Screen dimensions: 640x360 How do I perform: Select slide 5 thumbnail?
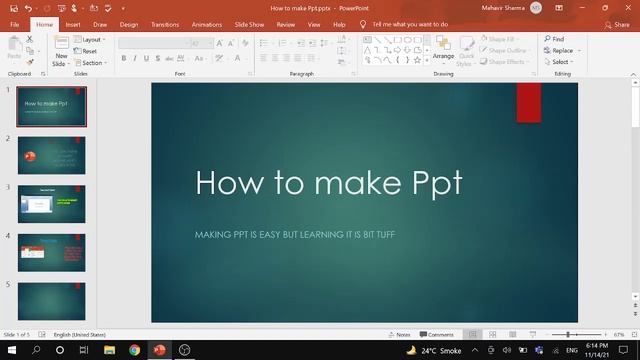point(51,301)
